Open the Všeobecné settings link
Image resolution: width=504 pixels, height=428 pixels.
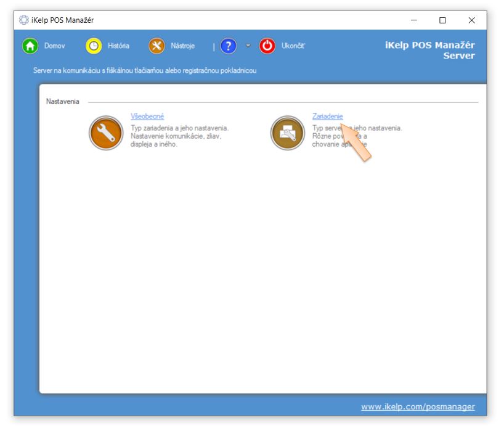click(147, 117)
